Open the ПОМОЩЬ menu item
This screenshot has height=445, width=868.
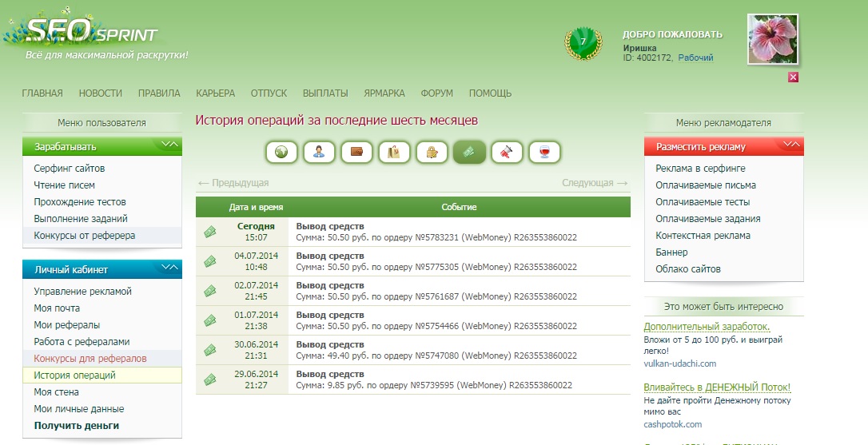(490, 93)
